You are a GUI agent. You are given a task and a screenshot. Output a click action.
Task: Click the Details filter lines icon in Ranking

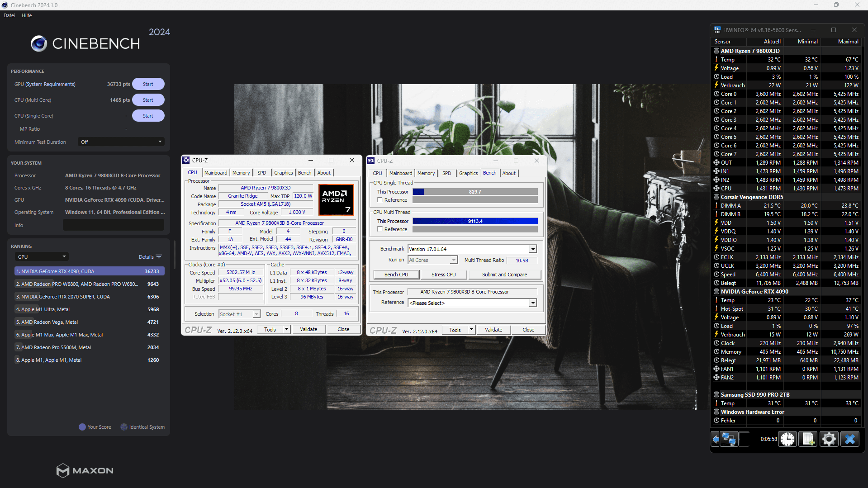click(x=159, y=256)
